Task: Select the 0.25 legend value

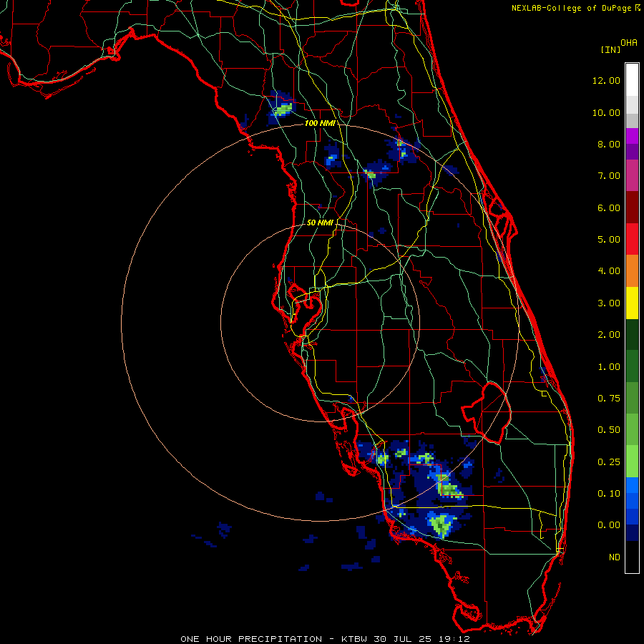Action: 609,462
